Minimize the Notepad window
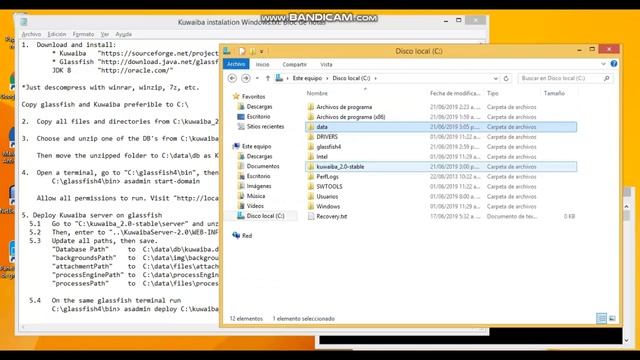Screen dimensions: 640x360 (x=446, y=20)
